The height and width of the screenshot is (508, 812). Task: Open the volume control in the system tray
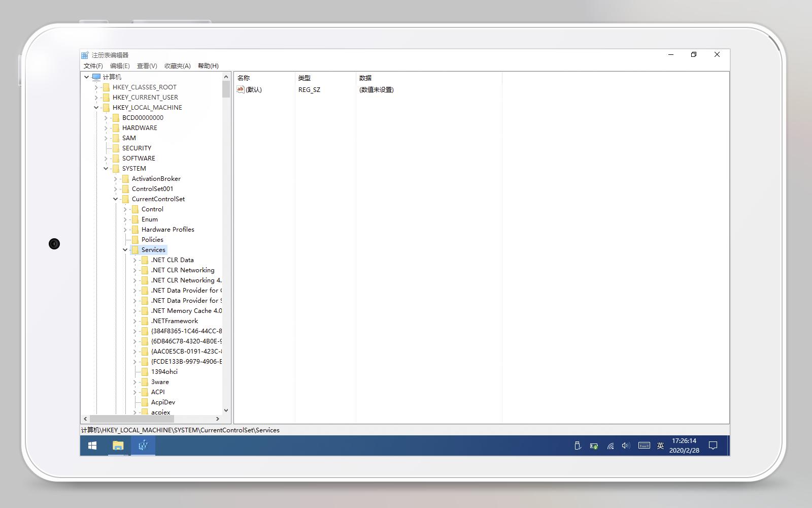click(625, 446)
